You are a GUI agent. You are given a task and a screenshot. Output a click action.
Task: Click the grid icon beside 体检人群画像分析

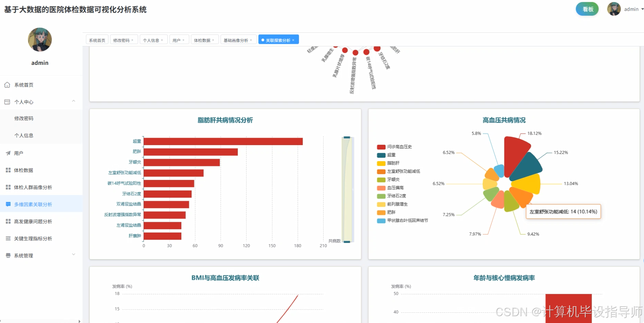coord(8,187)
